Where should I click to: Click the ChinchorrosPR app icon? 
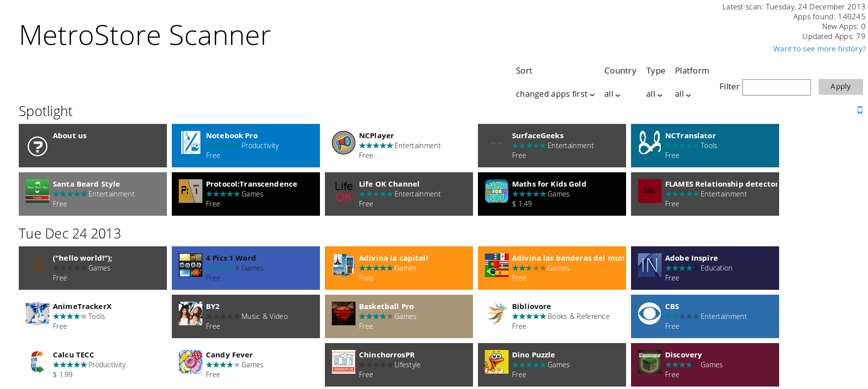pos(344,362)
